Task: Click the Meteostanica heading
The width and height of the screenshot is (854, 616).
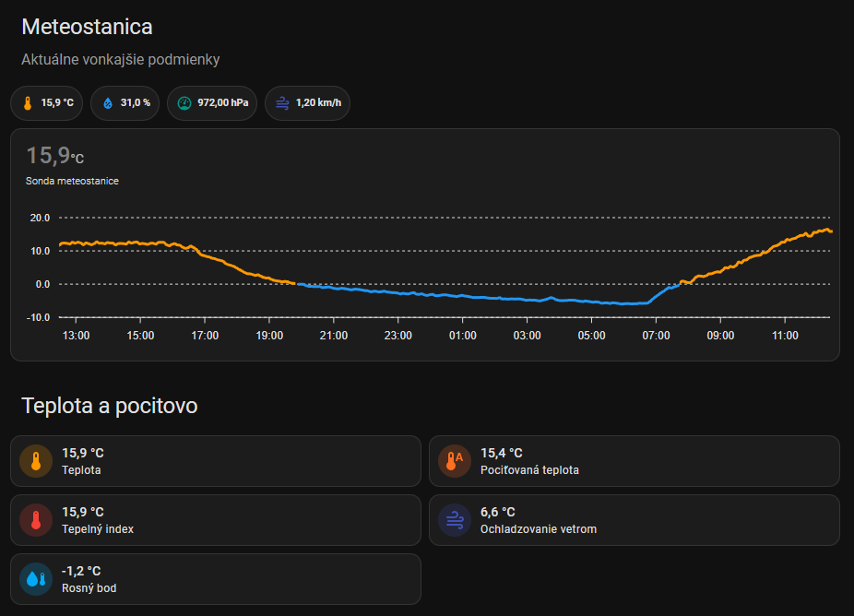Action: 87,27
